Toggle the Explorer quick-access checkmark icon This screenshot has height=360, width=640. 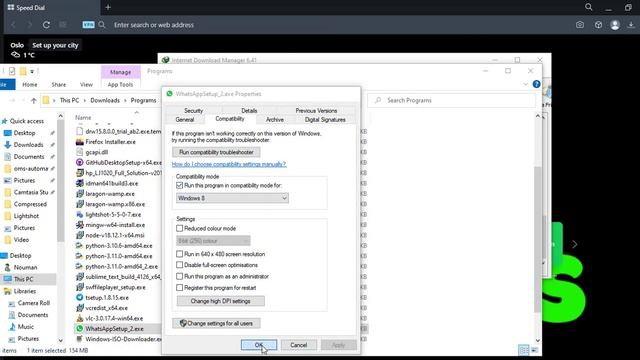pos(12,71)
